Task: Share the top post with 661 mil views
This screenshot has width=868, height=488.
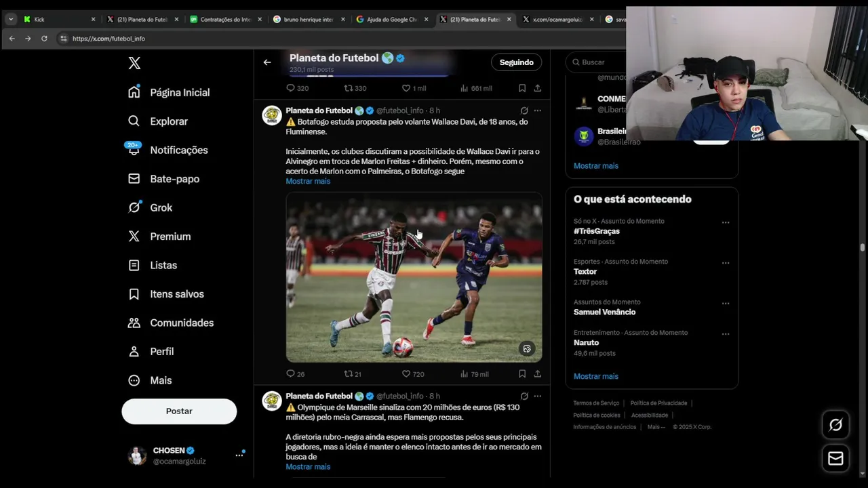Action: point(537,88)
